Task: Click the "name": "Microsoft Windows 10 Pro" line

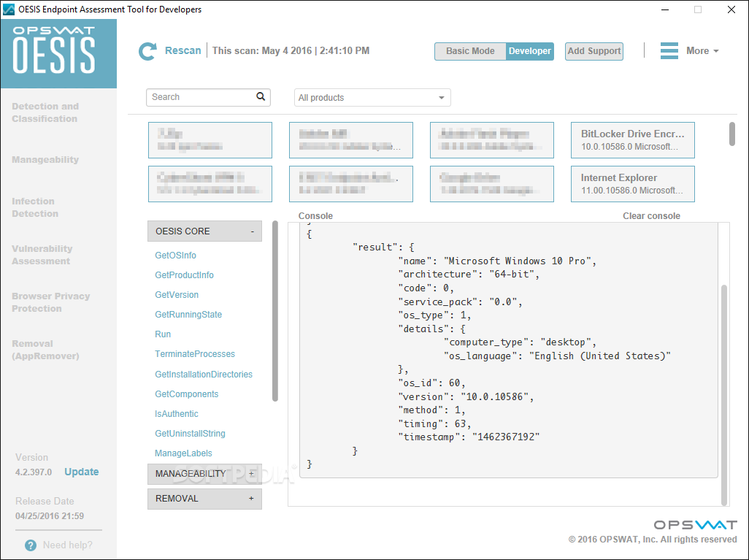Action: pyautogui.click(x=497, y=261)
